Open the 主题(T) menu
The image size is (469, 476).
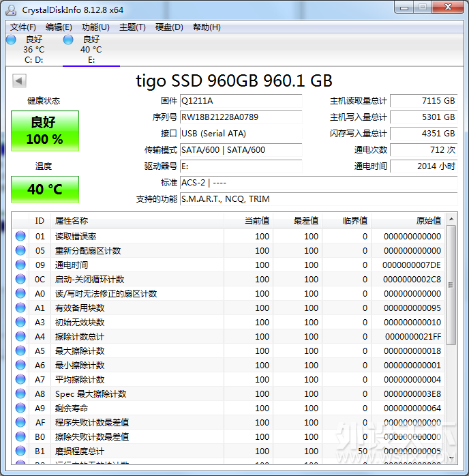(x=132, y=27)
